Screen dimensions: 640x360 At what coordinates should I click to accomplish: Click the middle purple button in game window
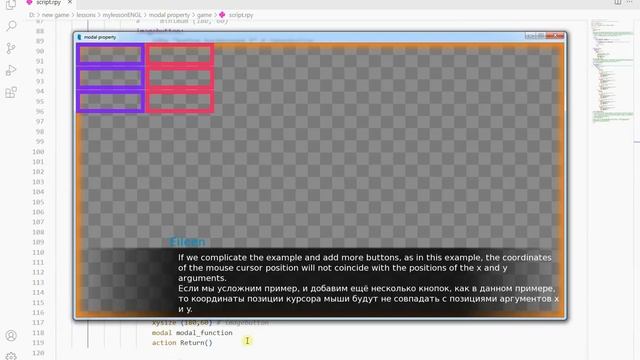(x=110, y=78)
